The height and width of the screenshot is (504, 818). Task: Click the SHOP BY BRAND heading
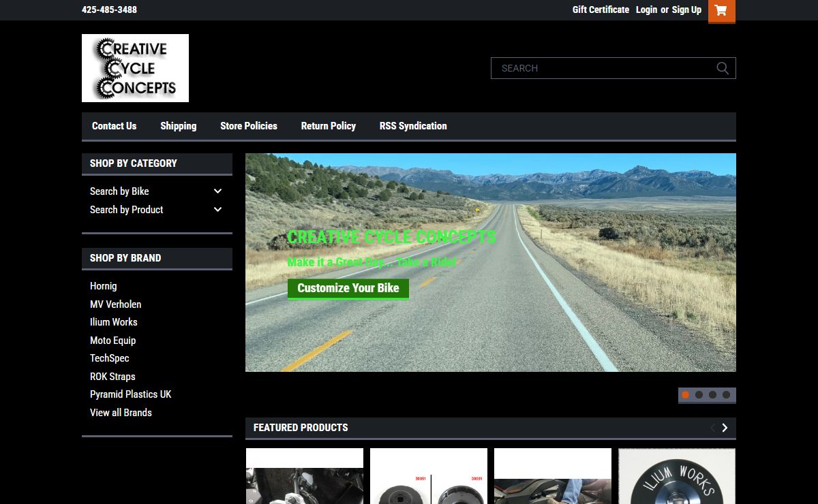[x=125, y=258]
